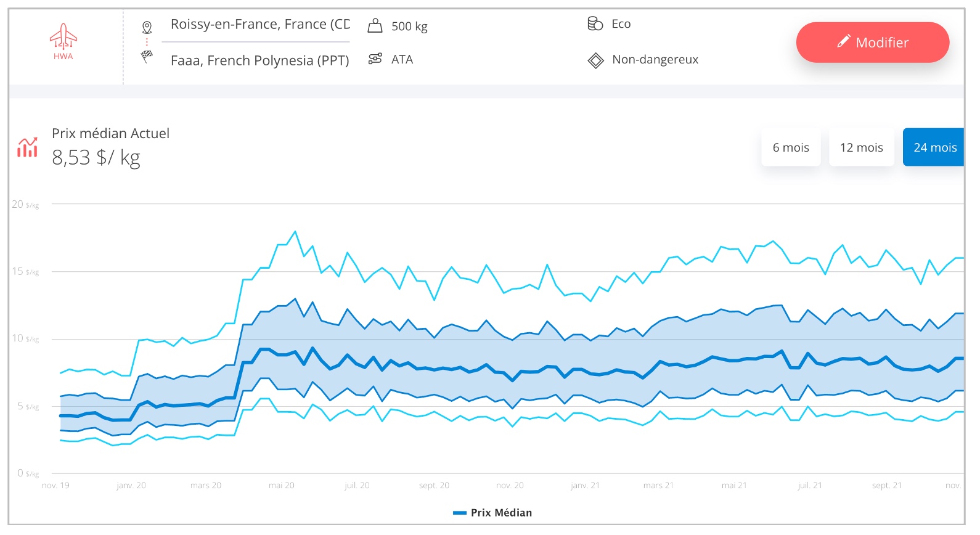Click the ATA label
Screen dimensions: 980x535
pyautogui.click(x=402, y=60)
